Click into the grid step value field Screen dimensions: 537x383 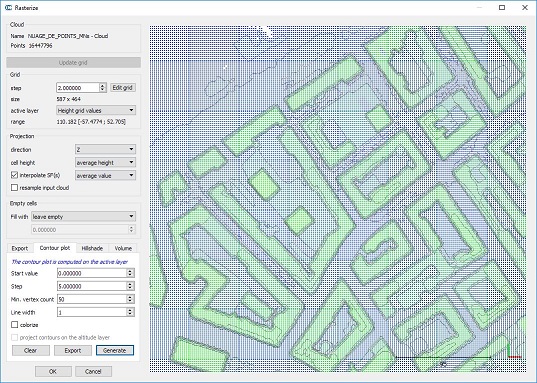pyautogui.click(x=78, y=88)
